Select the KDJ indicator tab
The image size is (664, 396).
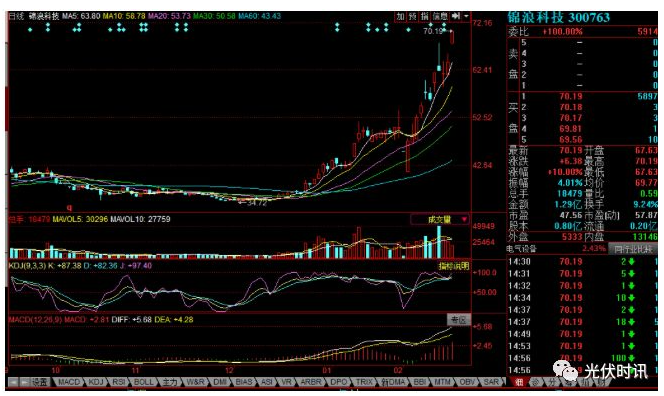pyautogui.click(x=96, y=382)
